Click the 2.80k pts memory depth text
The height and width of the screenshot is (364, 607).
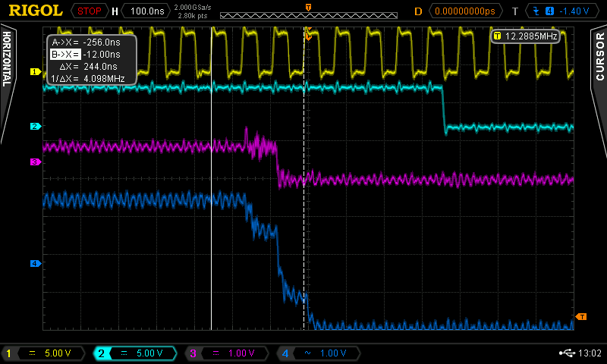pos(193,16)
